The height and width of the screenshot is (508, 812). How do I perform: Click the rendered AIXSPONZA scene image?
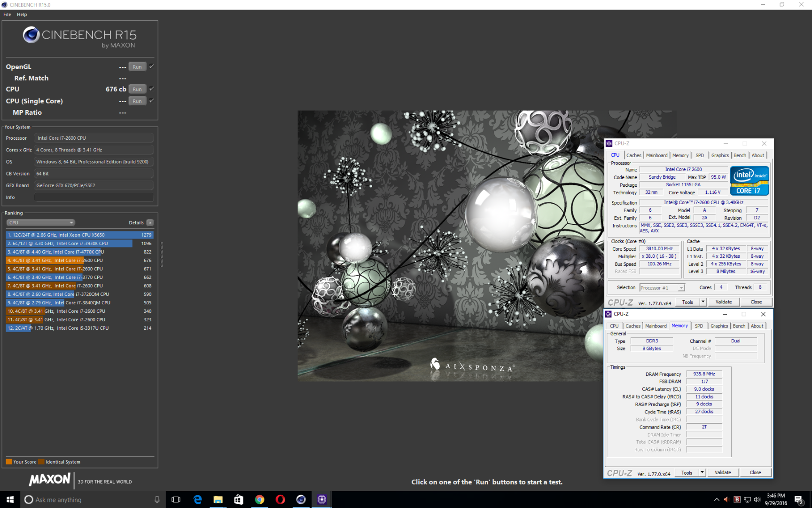tap(450, 246)
